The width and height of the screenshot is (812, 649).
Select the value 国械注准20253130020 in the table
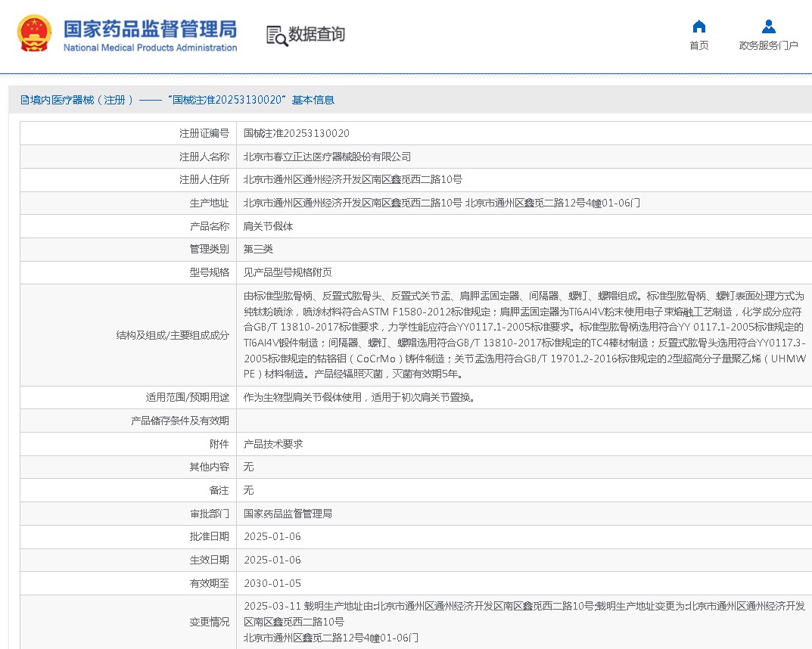(x=296, y=134)
